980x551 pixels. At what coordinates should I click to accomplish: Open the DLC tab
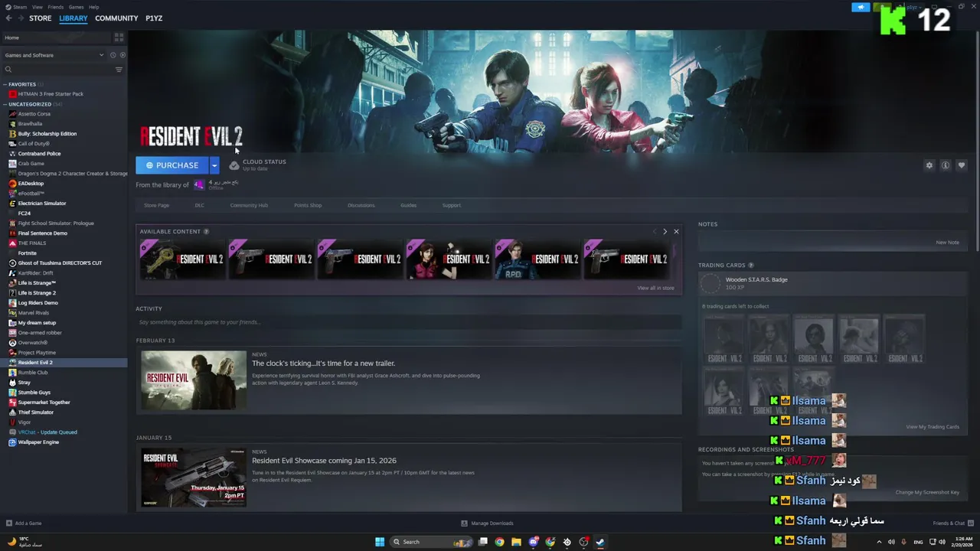point(199,205)
